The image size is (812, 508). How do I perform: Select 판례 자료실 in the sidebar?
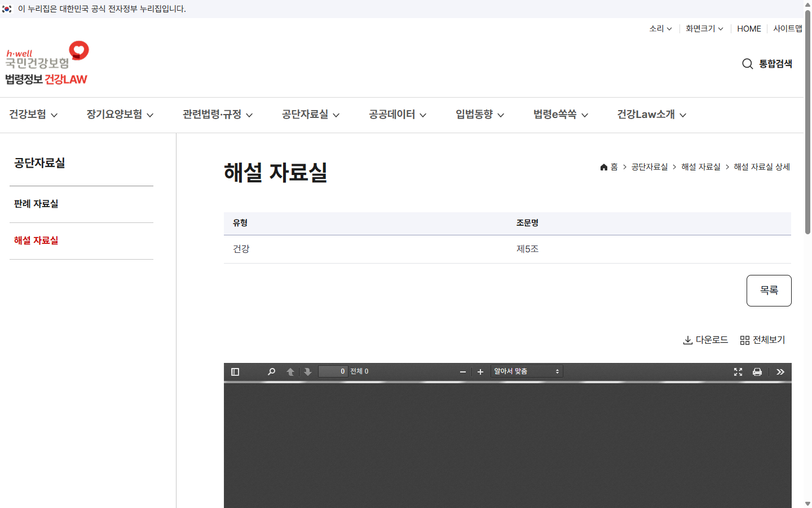36,204
